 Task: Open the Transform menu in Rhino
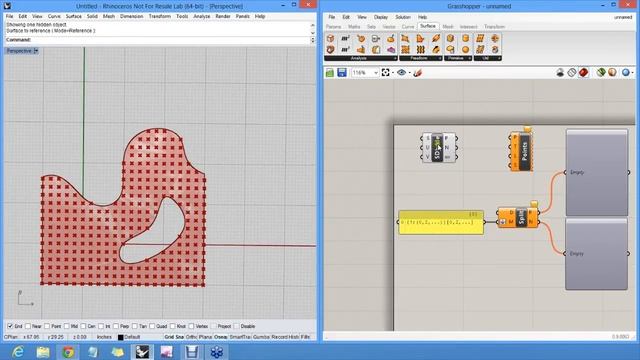[x=160, y=16]
